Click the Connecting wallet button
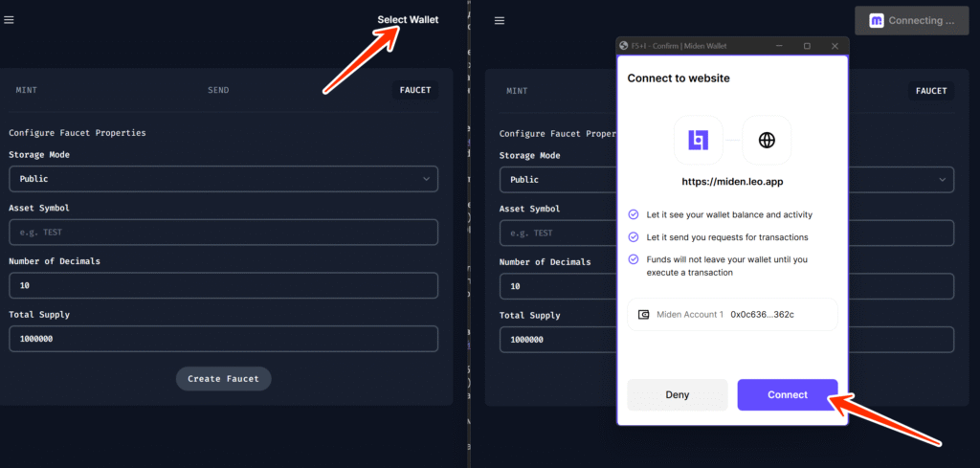 911,21
